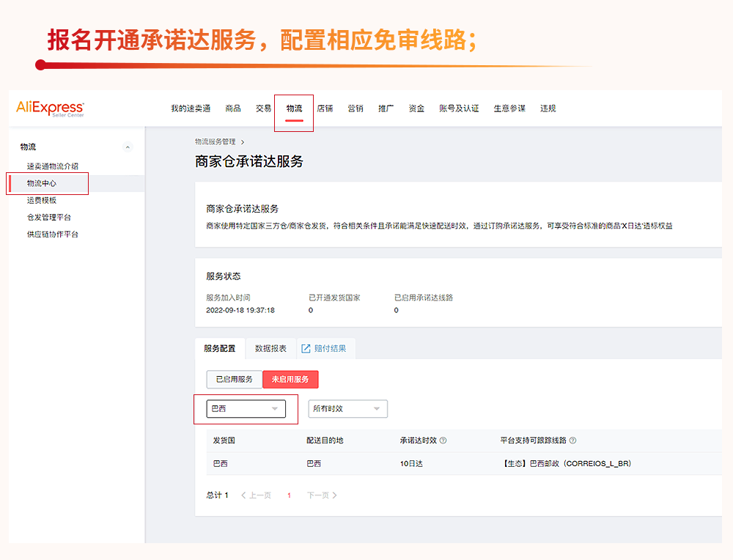Select page 1 in pagination
Screen dimensions: 733x560
coord(289,495)
